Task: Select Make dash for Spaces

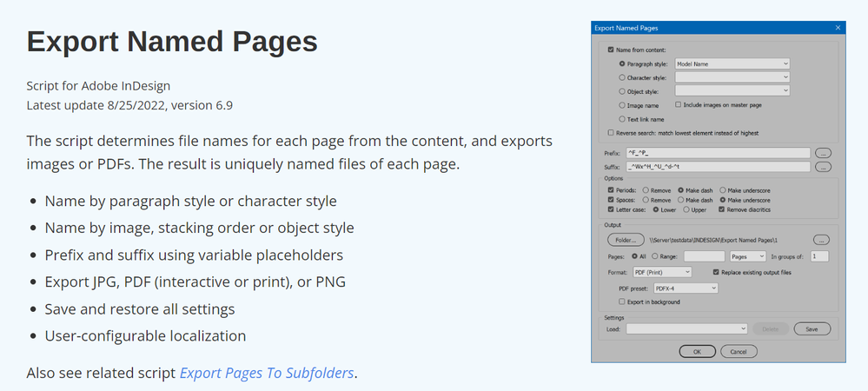Action: [x=681, y=200]
